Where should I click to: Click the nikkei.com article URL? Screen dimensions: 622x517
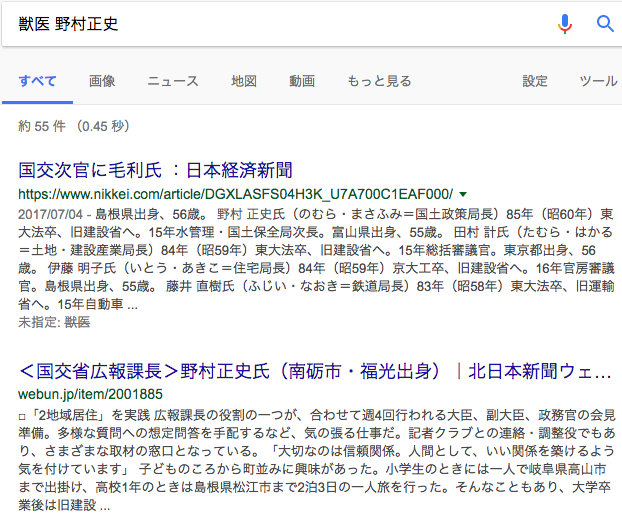pyautogui.click(x=236, y=194)
